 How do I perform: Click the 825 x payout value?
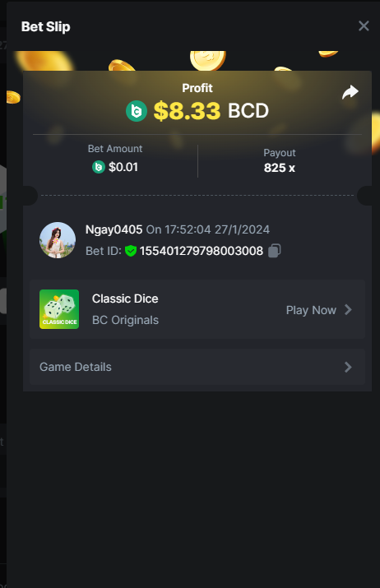tap(279, 168)
